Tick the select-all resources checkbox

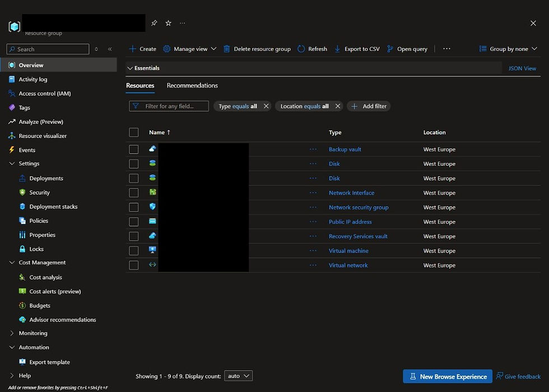click(134, 132)
